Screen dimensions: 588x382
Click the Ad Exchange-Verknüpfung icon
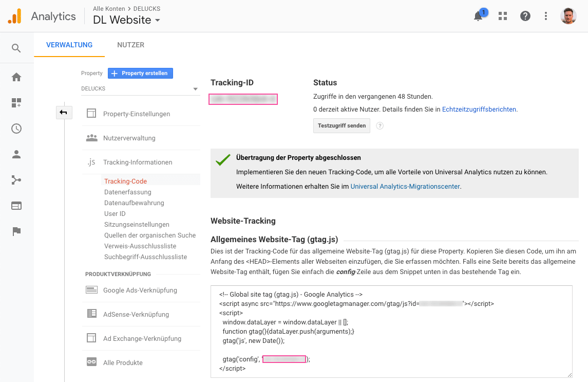[91, 338]
